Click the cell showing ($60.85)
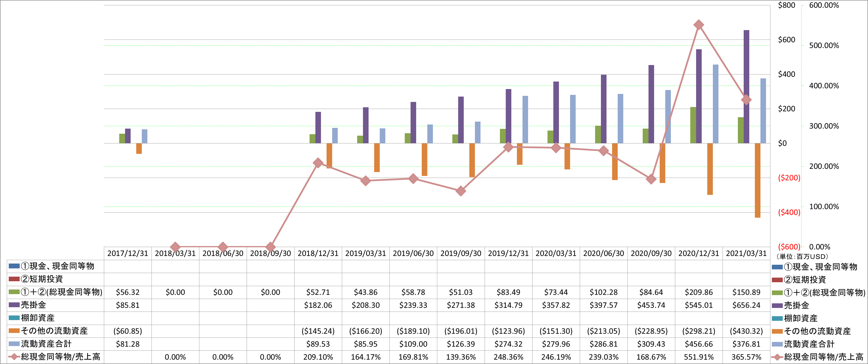Image resolution: width=868 pixels, height=364 pixels. pyautogui.click(x=128, y=331)
